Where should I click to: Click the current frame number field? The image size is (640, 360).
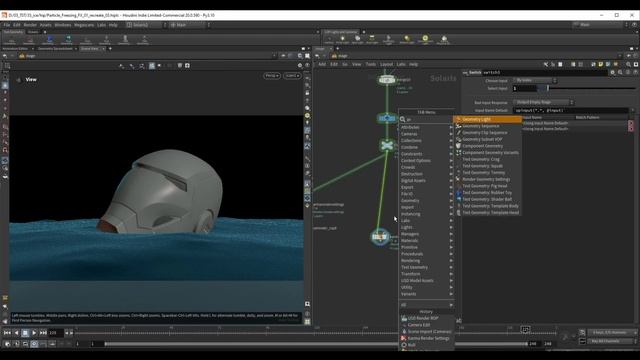pos(56,333)
